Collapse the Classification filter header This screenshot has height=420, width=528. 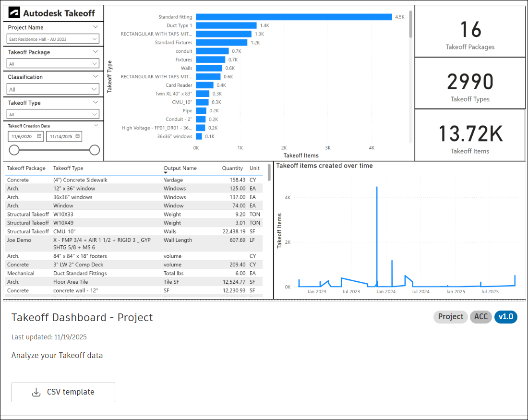[x=96, y=76]
